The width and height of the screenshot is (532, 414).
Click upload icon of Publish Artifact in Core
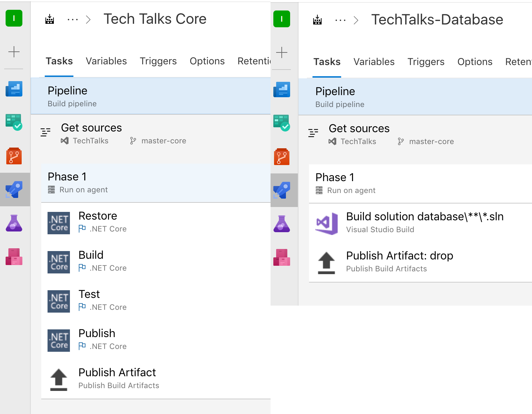(59, 380)
